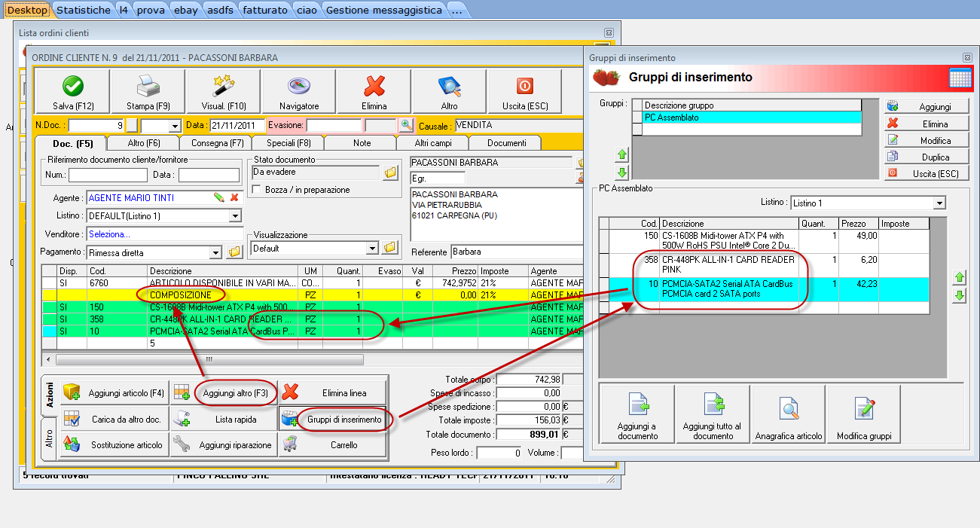Click the red delete icon next to Agente
Viewport: 980px width, 528px height.
click(234, 197)
